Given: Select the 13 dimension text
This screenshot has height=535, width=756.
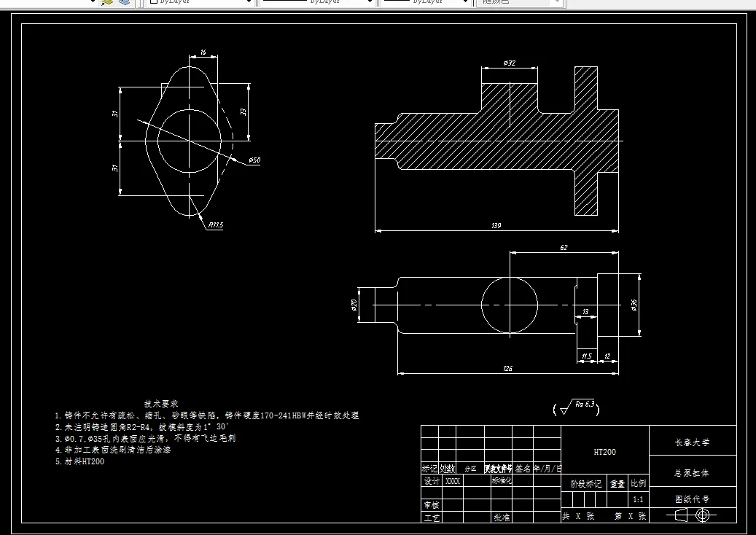Looking at the screenshot, I should pos(586,312).
